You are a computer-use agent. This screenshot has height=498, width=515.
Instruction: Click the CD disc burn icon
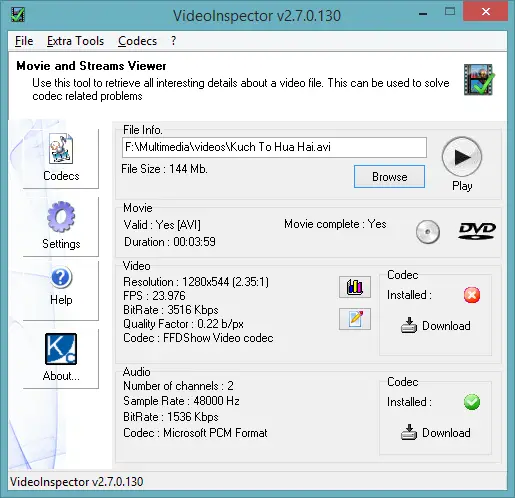click(428, 232)
